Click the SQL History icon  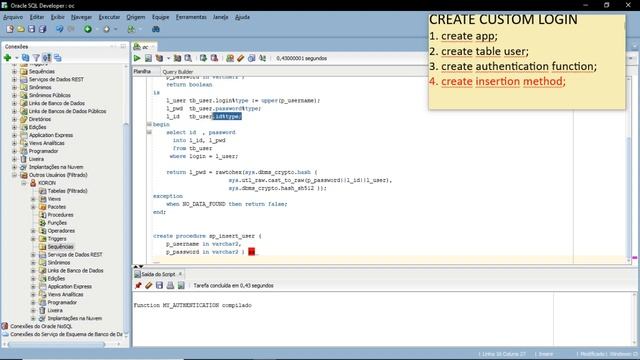coord(251,58)
